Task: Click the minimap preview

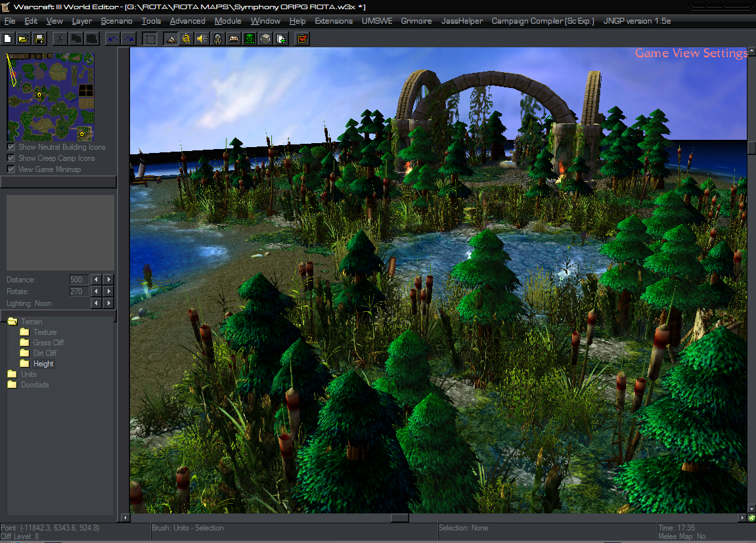Action: (51, 97)
